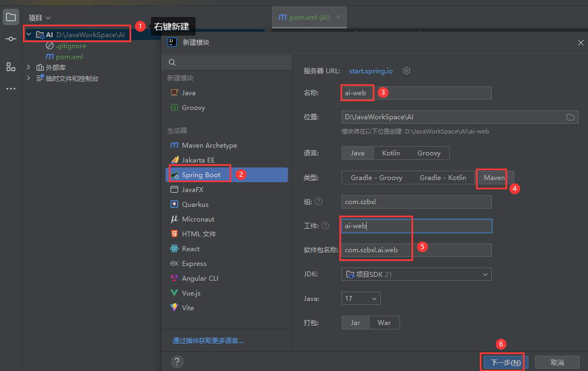Screen dimensions: 588x371
Task: Open pom.xml in the project tree
Action: tap(64, 57)
